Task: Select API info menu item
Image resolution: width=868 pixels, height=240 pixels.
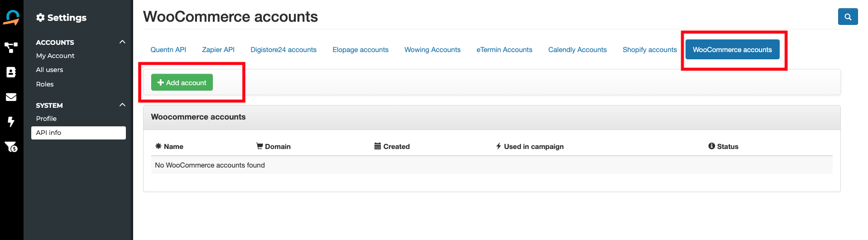Action: (78, 133)
